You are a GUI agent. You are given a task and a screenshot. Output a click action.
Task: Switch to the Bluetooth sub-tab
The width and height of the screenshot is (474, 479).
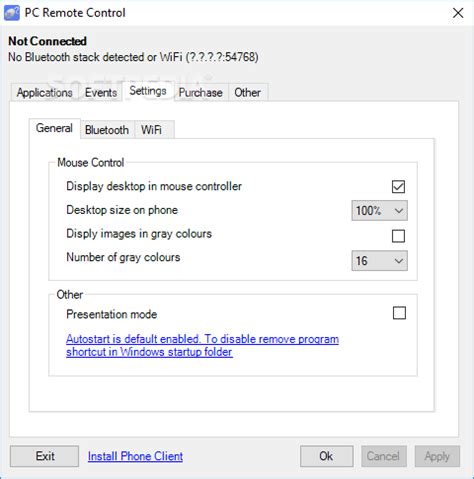click(x=107, y=130)
